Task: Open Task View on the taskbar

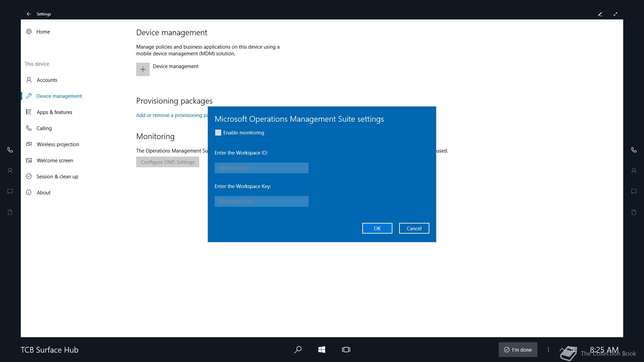Action: click(x=346, y=350)
